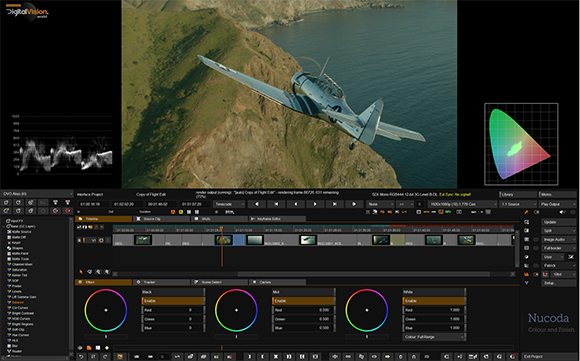Click the yellow marker icon after Duration
This screenshot has width=580, height=361.
click(181, 212)
